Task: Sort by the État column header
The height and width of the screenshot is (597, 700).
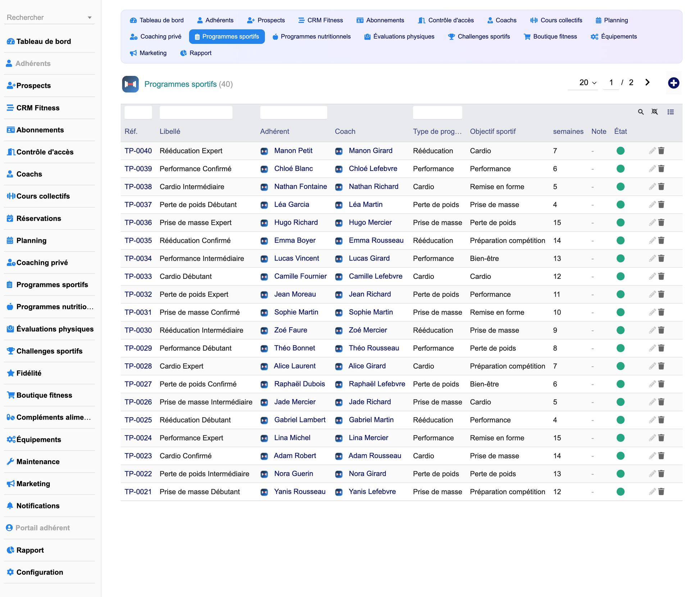Action: (621, 131)
